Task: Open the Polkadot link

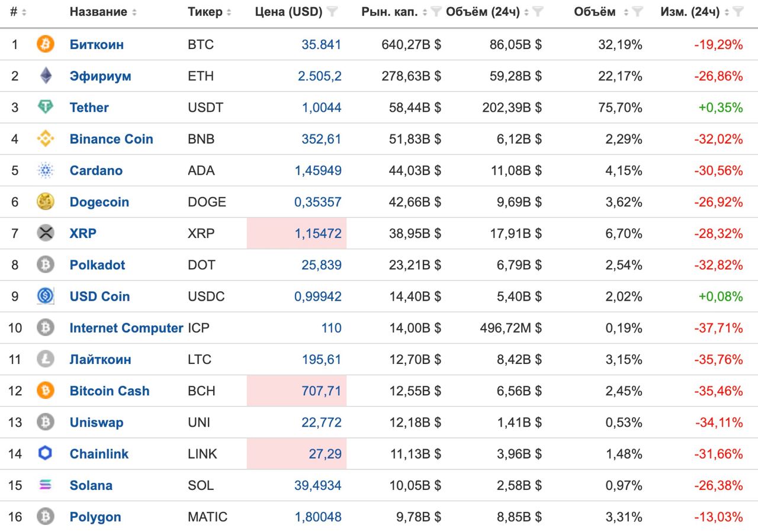Action: click(97, 265)
